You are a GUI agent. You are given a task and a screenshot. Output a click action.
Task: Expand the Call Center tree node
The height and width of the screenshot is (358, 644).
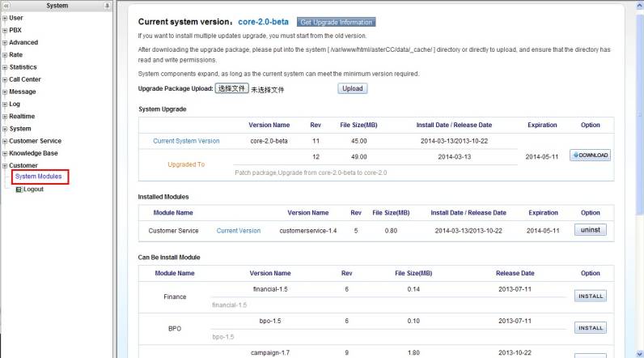[5, 79]
